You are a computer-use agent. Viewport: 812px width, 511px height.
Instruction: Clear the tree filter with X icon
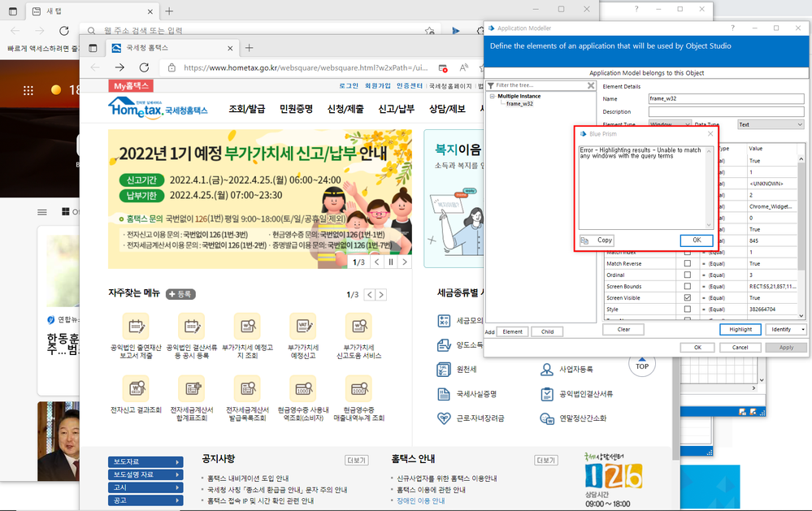click(x=591, y=85)
